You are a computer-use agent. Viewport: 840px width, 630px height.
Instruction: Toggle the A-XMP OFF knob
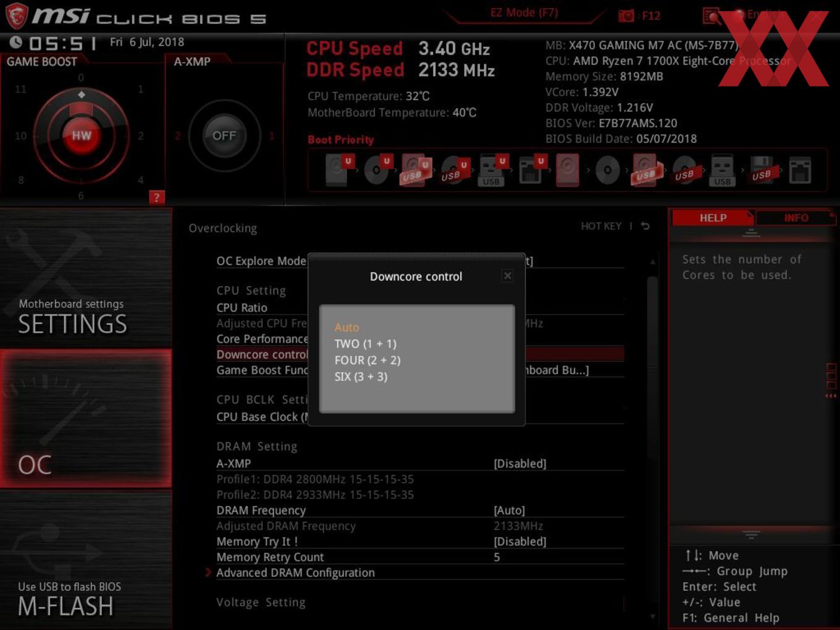pyautogui.click(x=224, y=135)
